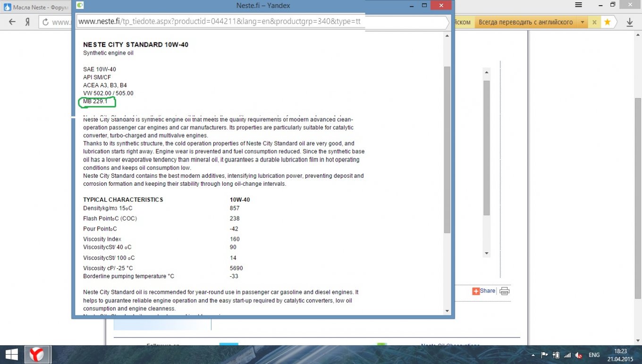Screen dimensions: 642x364
Task: Reload the page in main browser window
Action: pyautogui.click(x=46, y=22)
